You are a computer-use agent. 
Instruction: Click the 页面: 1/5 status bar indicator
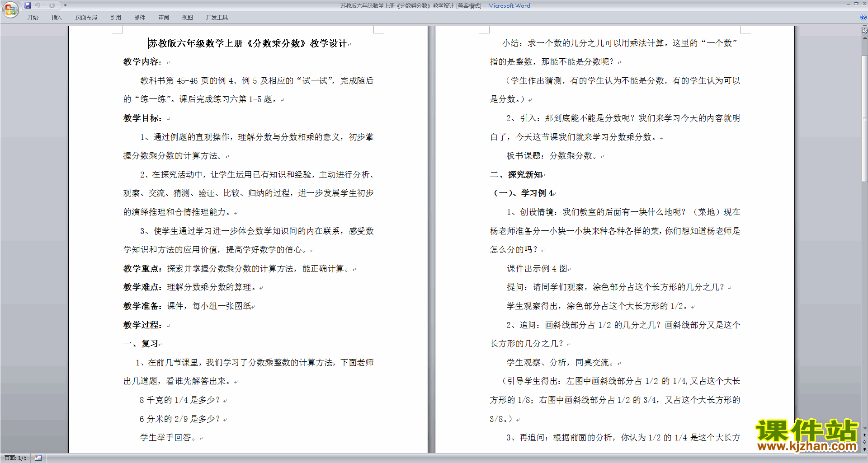click(x=15, y=458)
